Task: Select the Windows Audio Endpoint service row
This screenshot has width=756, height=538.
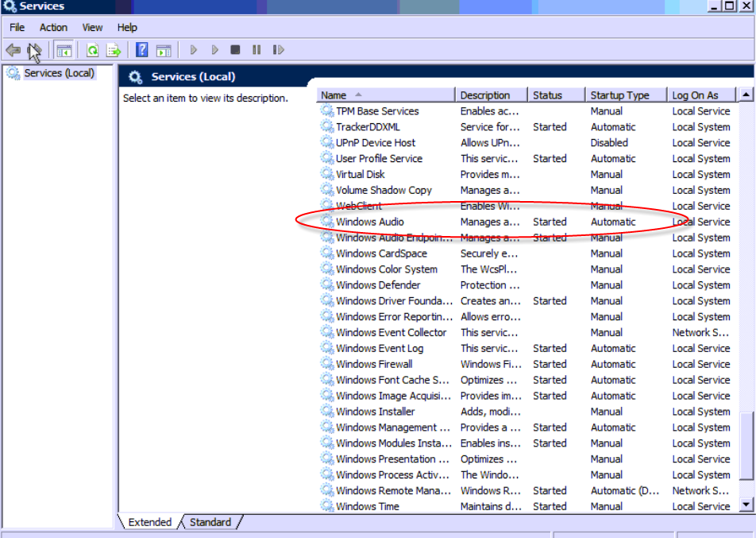Action: coord(527,238)
